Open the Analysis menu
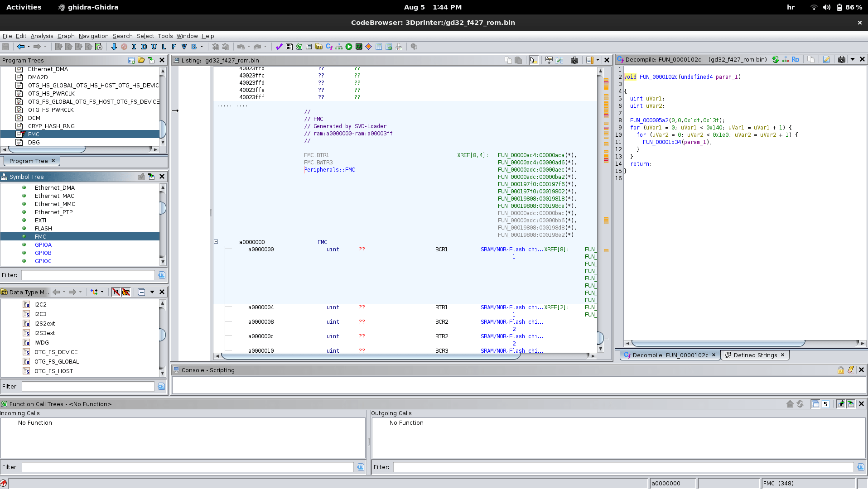 (42, 36)
